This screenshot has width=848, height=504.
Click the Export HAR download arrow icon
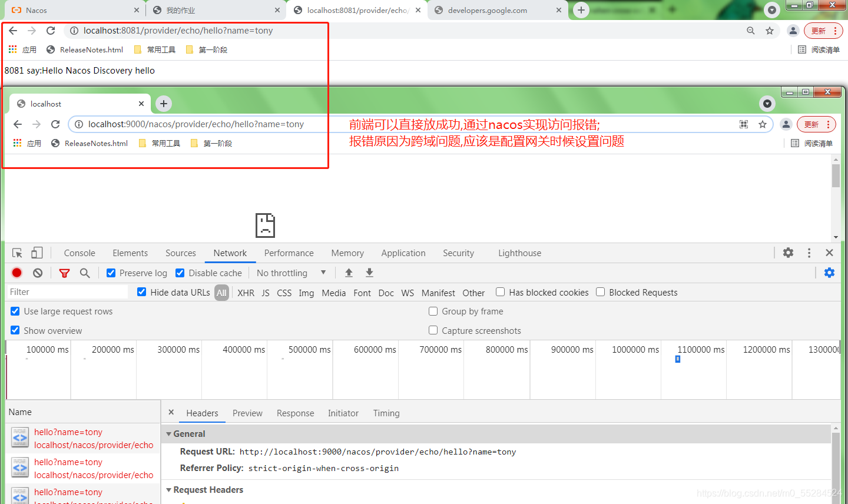369,273
